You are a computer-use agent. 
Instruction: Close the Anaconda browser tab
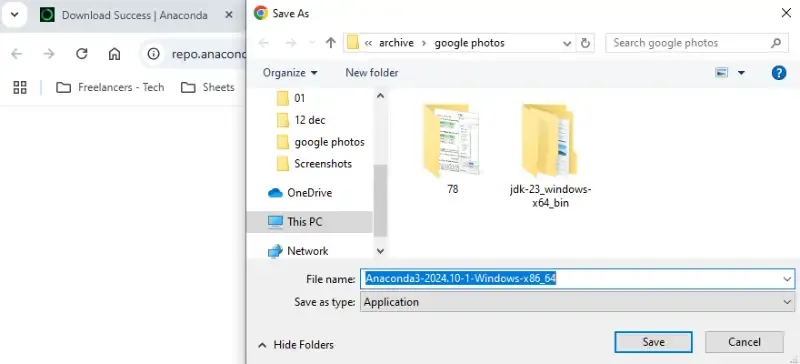tap(229, 15)
